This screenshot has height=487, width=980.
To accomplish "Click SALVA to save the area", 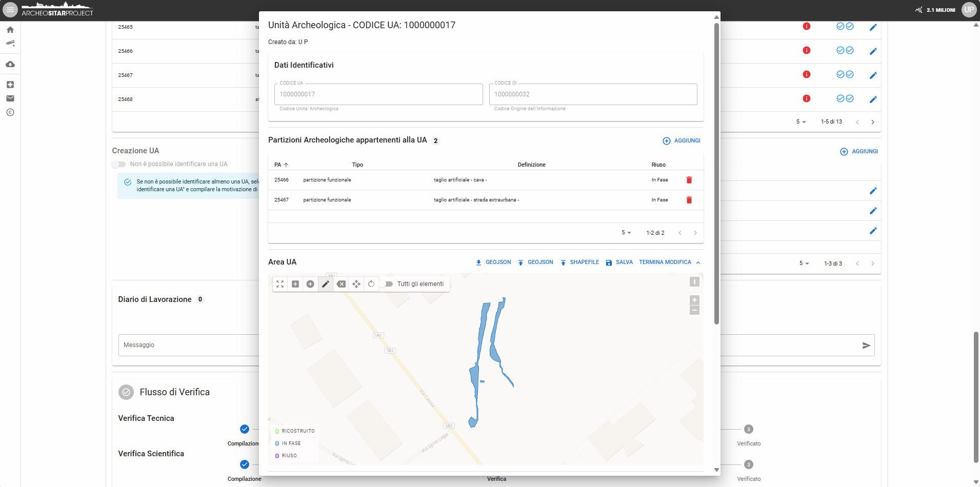I will point(619,262).
